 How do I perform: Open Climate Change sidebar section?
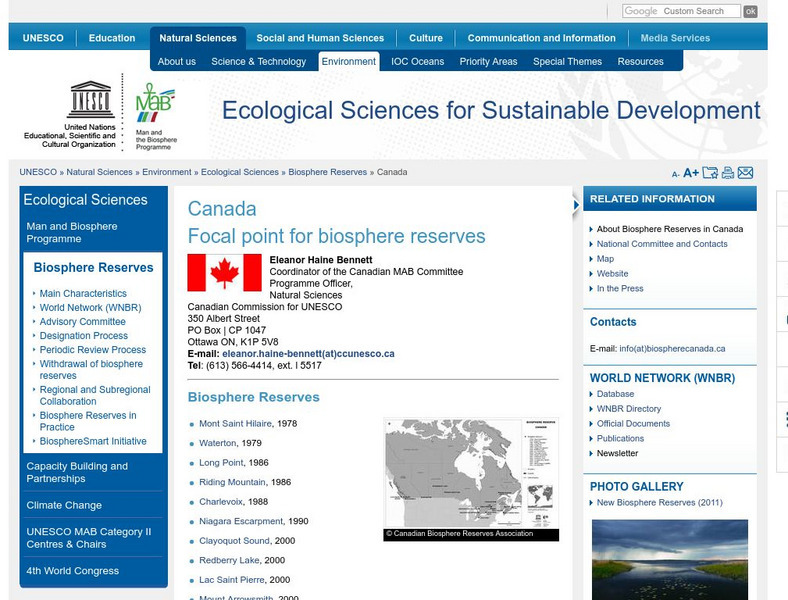tap(64, 506)
